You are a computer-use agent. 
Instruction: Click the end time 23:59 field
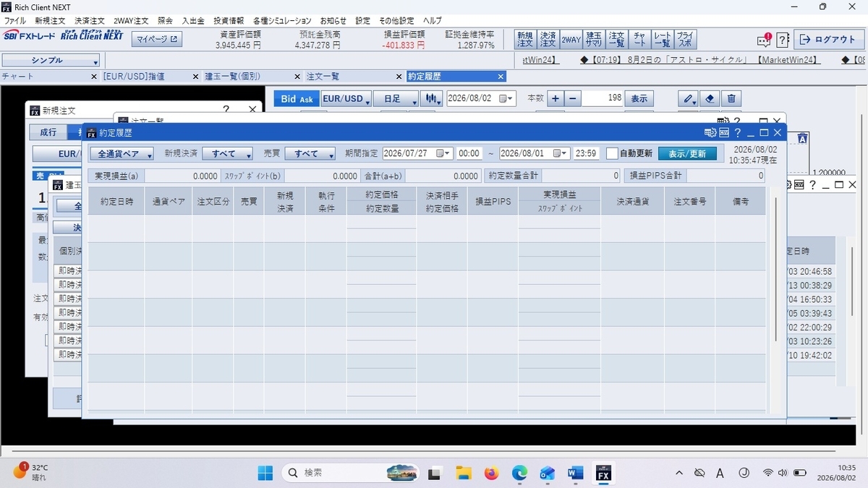pos(586,153)
